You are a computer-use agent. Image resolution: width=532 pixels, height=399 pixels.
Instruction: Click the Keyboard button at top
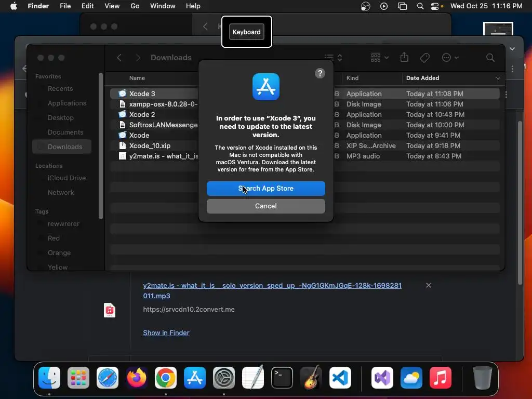247,32
